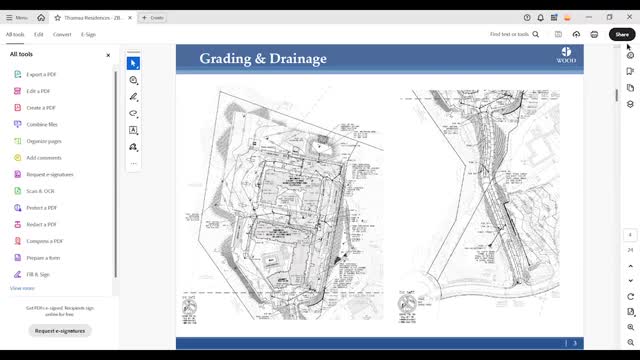Close the All tools panel

(x=108, y=55)
